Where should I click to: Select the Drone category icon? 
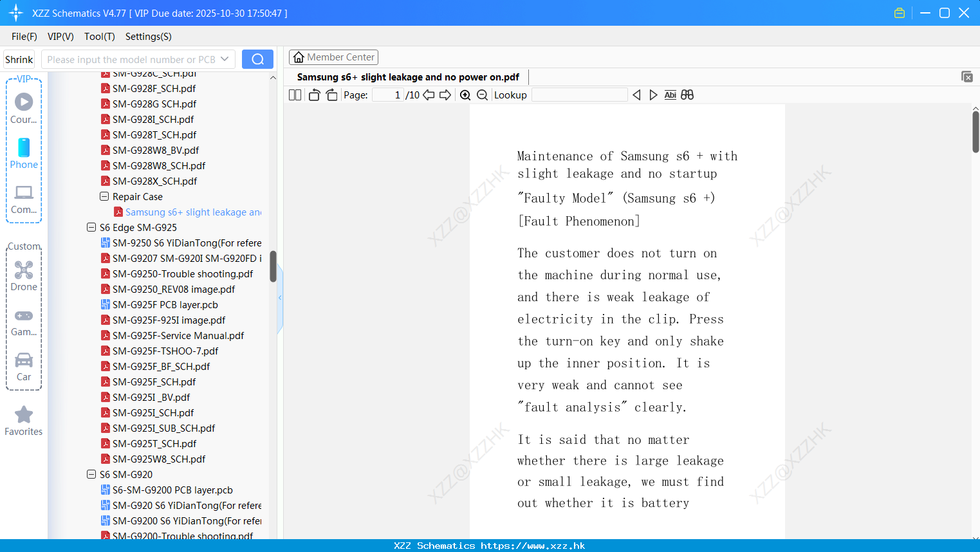tap(24, 276)
